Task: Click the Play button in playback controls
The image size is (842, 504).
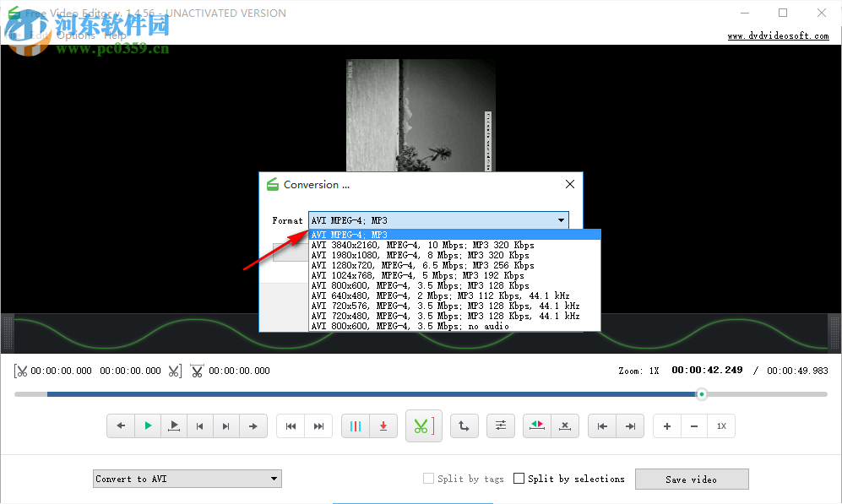Action: (148, 425)
